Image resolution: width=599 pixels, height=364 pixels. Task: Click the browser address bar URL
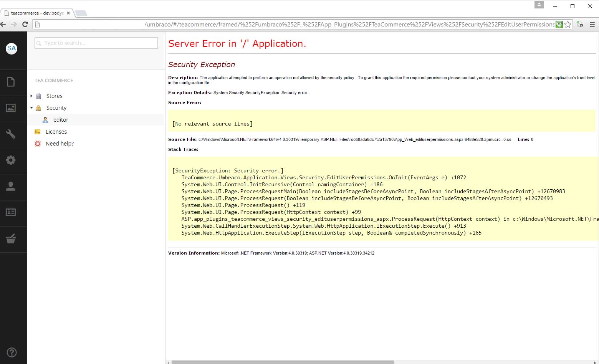pos(349,24)
